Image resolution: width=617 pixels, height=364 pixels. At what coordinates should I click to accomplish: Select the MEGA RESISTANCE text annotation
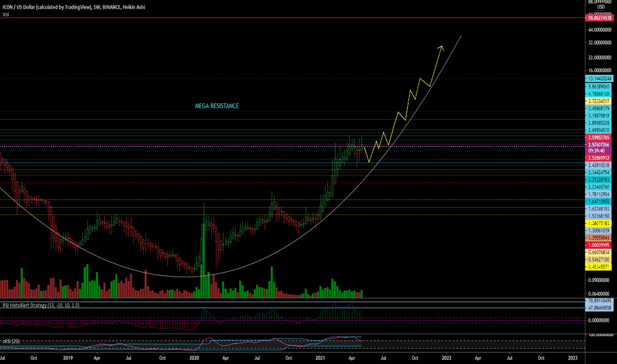click(x=217, y=106)
